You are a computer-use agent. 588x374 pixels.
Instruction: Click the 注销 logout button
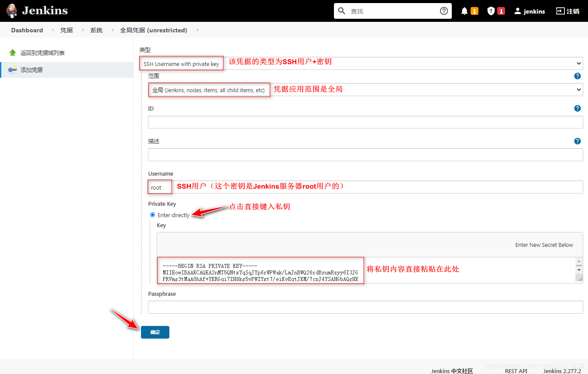coord(567,11)
